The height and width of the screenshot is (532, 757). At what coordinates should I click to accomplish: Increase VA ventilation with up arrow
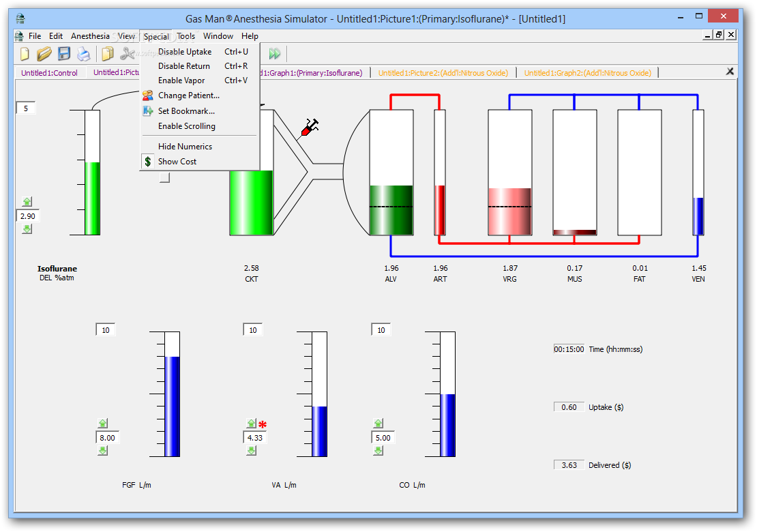pyautogui.click(x=252, y=424)
